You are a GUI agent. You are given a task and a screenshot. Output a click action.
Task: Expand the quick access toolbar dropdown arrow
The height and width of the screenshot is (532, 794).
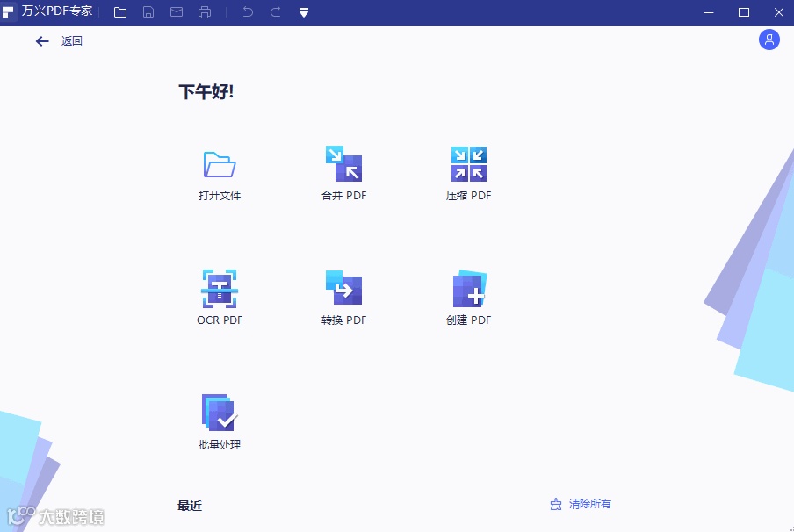coord(304,12)
